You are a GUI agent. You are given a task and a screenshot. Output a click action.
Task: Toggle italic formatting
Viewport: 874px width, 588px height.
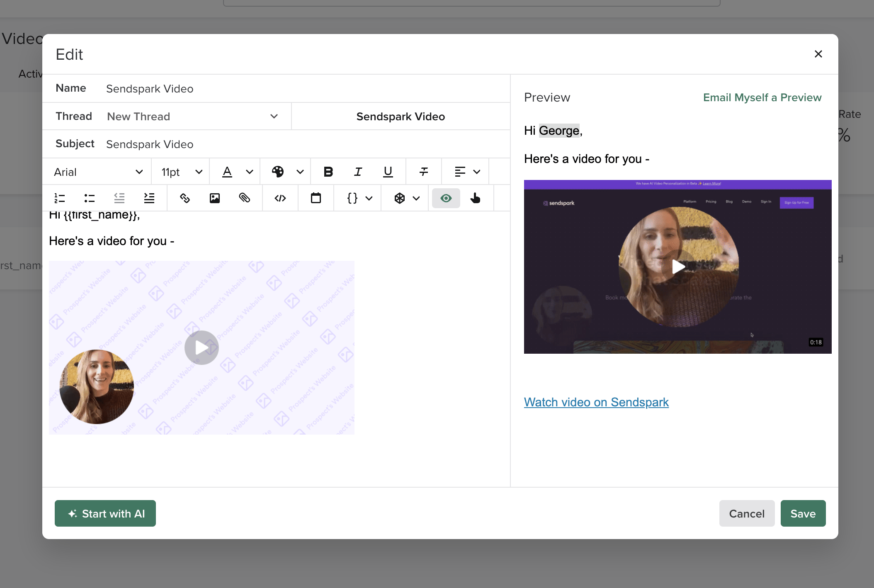[358, 172]
